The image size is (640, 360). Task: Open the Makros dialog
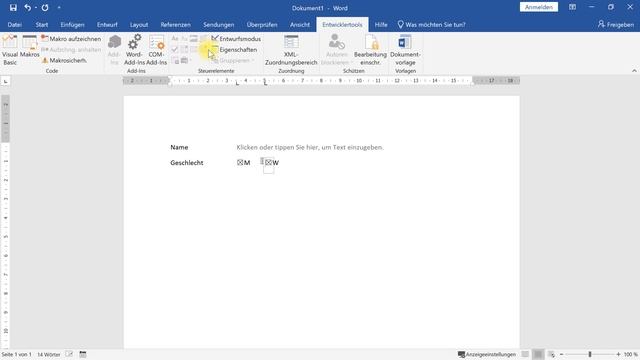29,47
